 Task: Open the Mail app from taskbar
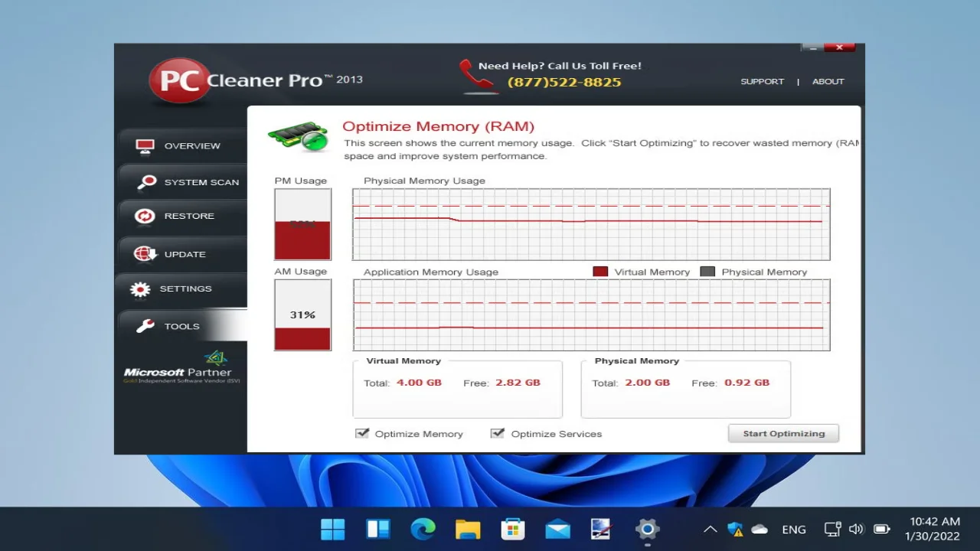(x=557, y=529)
